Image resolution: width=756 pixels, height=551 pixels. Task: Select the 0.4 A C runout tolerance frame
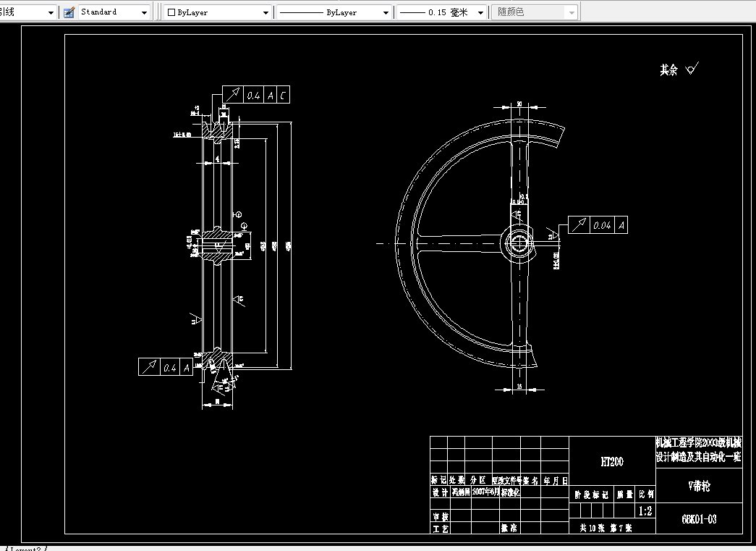pyautogui.click(x=256, y=95)
